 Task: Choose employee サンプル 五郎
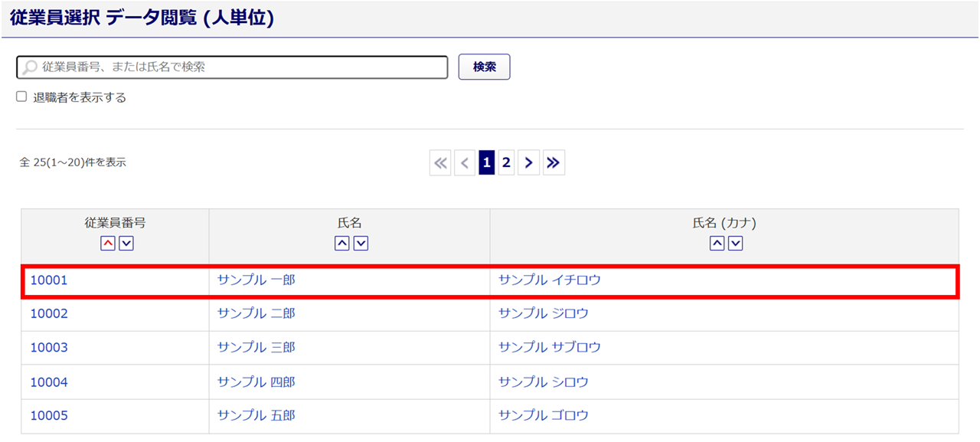[x=256, y=415]
